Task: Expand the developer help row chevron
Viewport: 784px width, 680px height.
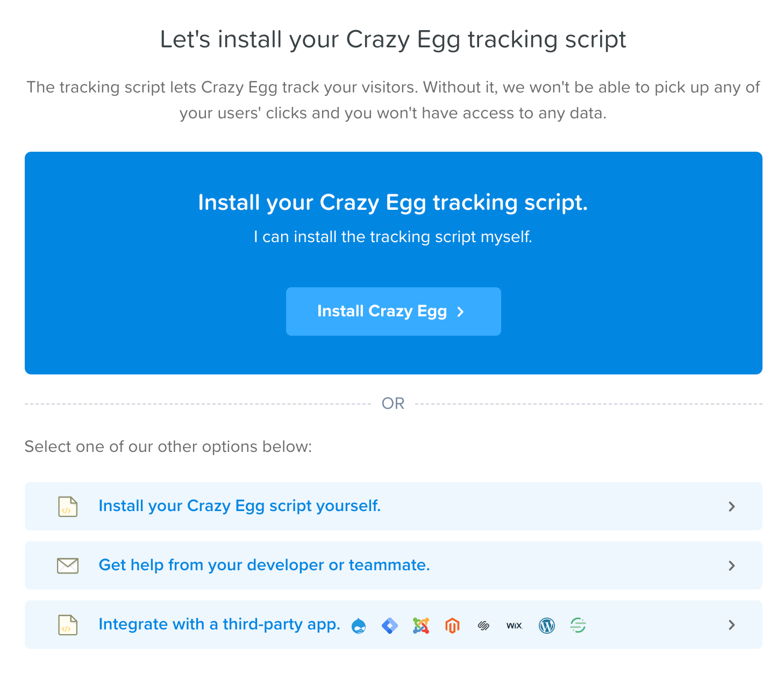Action: coord(731,565)
